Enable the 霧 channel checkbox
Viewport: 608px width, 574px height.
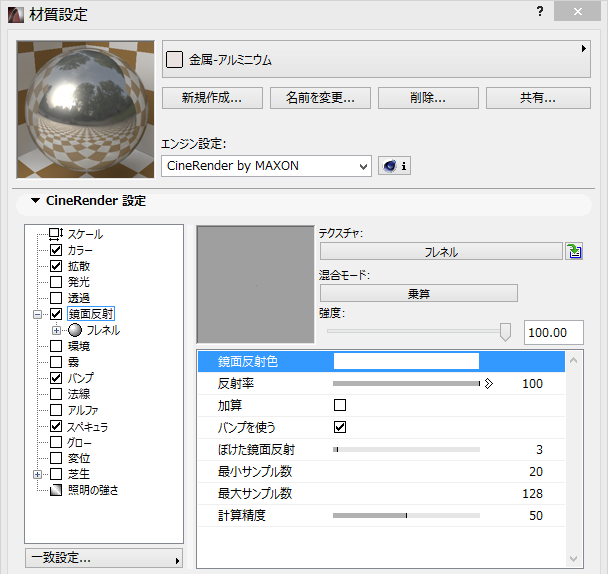click(x=56, y=362)
